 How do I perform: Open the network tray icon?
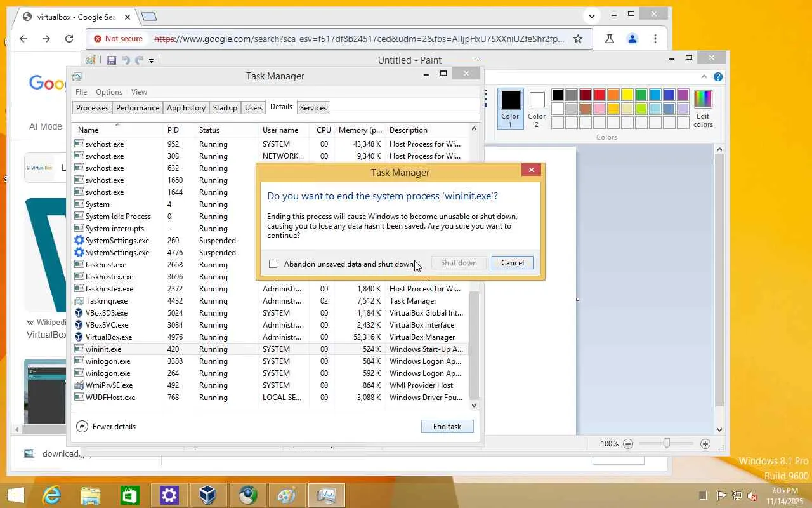click(737, 496)
